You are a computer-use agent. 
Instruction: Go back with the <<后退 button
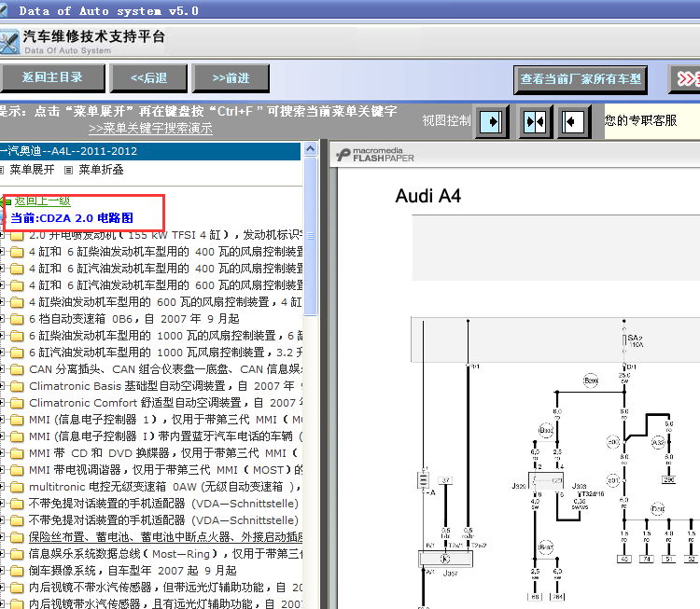coord(148,78)
